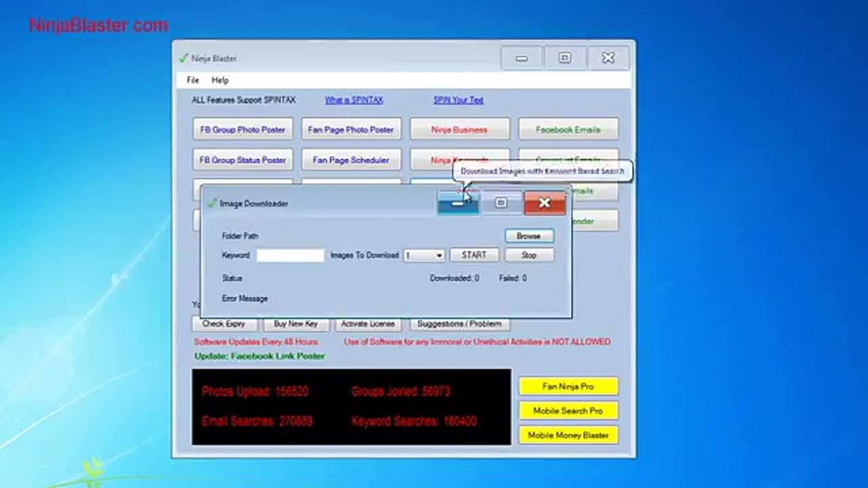Image resolution: width=868 pixels, height=488 pixels.
Task: Open the File menu
Action: (x=193, y=80)
